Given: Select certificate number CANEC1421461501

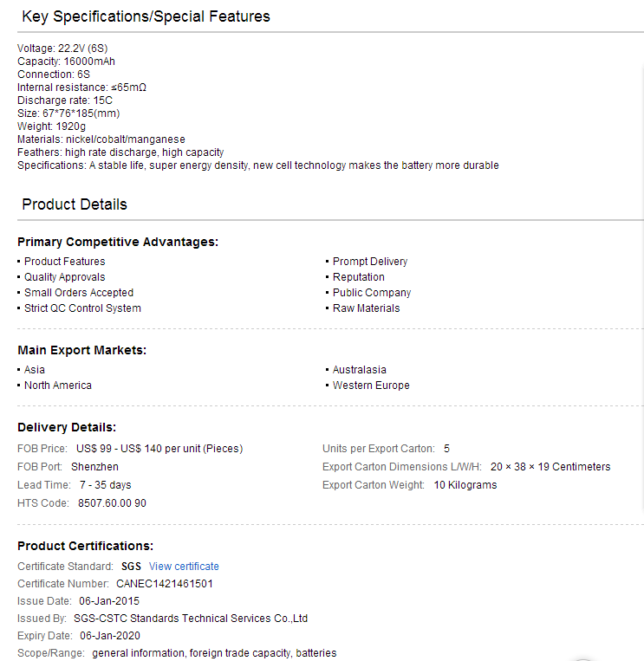Looking at the screenshot, I should (x=165, y=583).
